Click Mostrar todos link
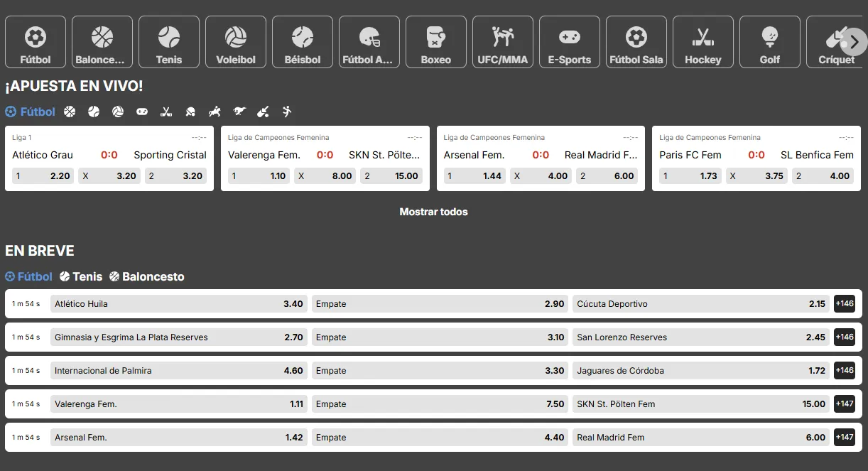 point(433,212)
